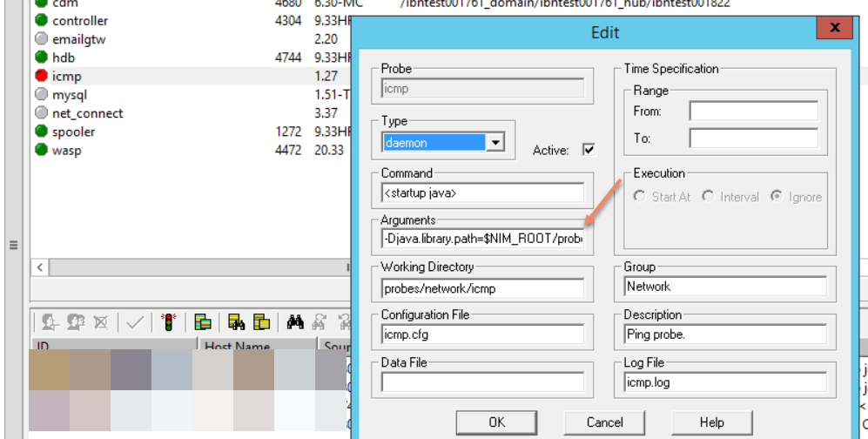Click the yellow stacked lists toolbar icon
The width and height of the screenshot is (868, 439).
point(261,322)
